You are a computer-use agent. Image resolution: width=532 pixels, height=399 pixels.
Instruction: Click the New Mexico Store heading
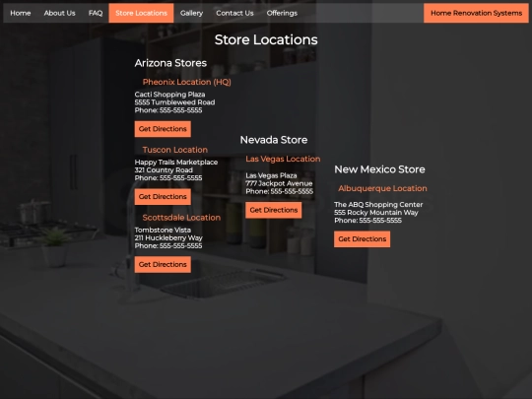click(x=379, y=169)
